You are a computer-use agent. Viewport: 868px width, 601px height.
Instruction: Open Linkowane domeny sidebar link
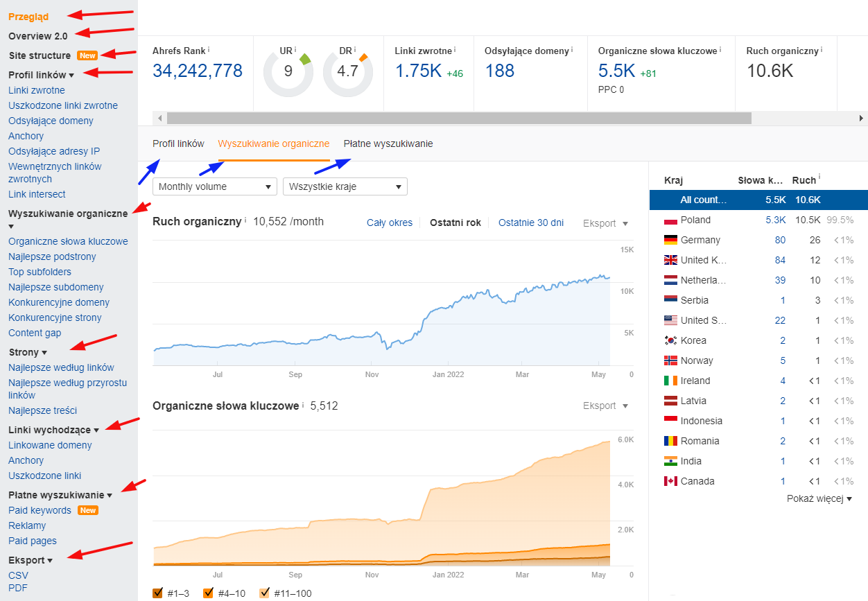pyautogui.click(x=50, y=445)
